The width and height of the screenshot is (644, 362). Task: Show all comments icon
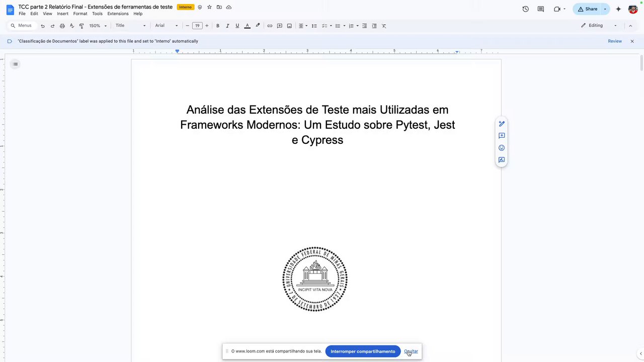[x=541, y=9]
